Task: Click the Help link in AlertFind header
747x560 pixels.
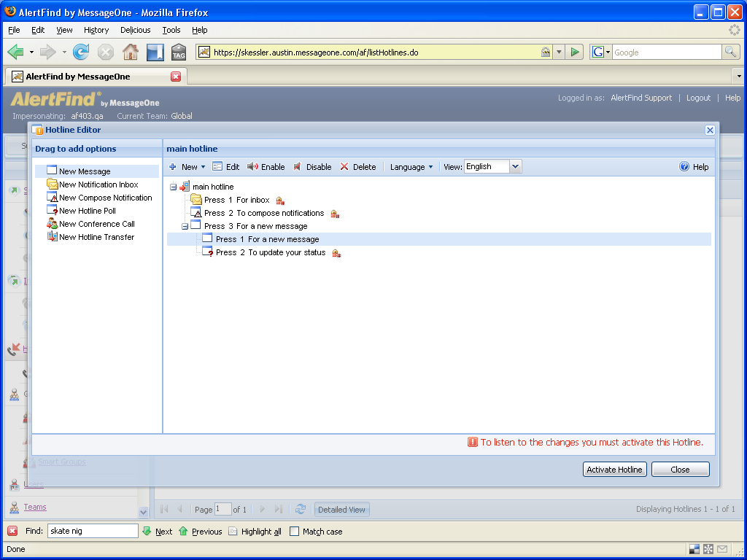Action: (732, 98)
